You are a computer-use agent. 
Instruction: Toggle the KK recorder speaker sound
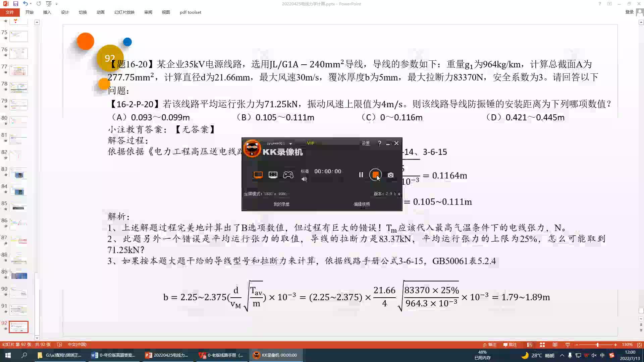click(x=304, y=179)
